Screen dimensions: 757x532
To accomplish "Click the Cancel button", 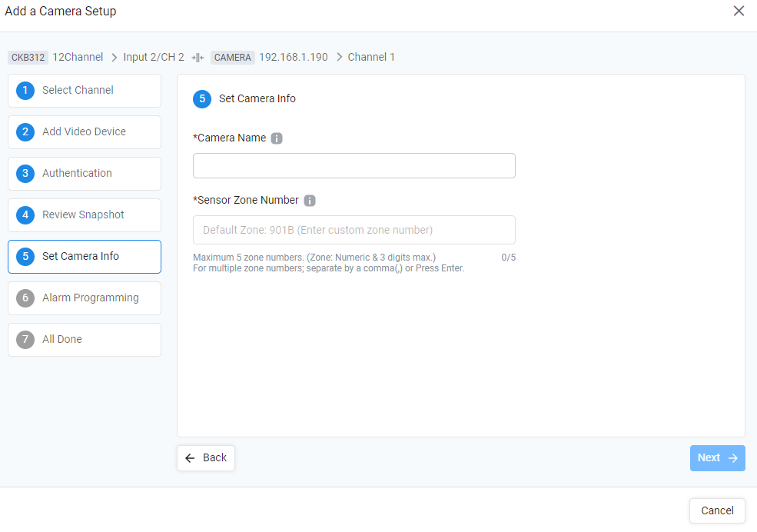I will (717, 510).
